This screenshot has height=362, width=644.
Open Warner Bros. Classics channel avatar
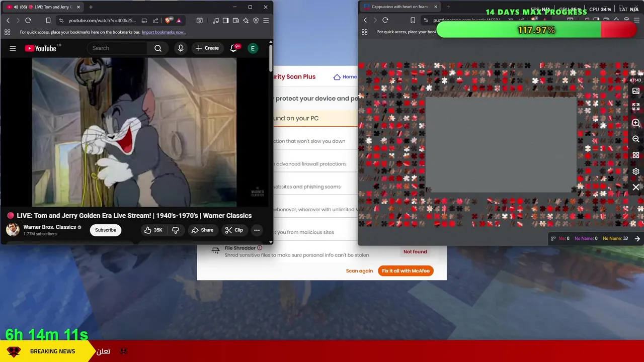[13, 230]
